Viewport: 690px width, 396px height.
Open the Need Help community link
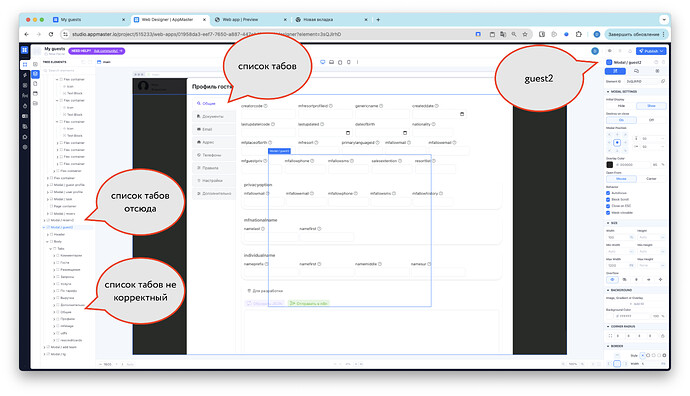point(97,51)
